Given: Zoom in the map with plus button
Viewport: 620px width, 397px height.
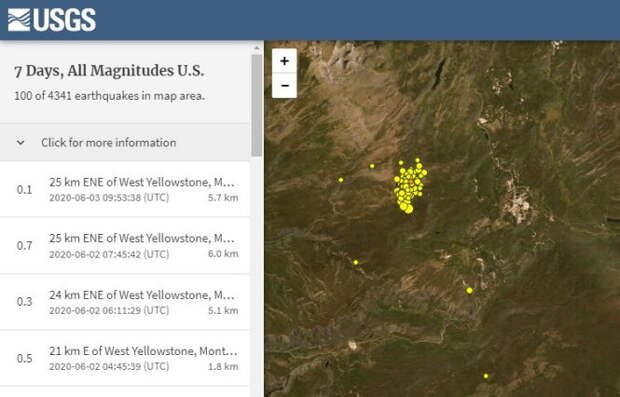Looking at the screenshot, I should click(284, 61).
